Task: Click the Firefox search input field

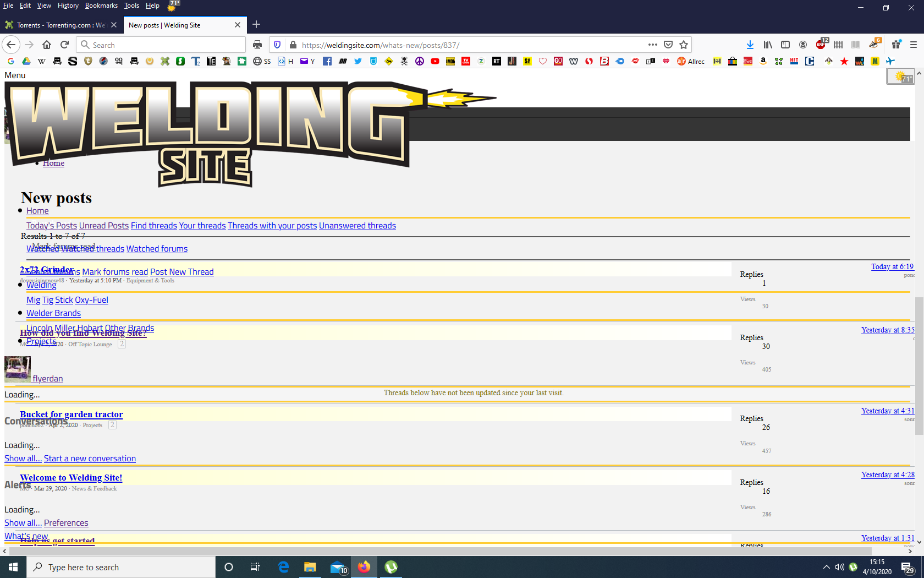Action: tap(165, 45)
